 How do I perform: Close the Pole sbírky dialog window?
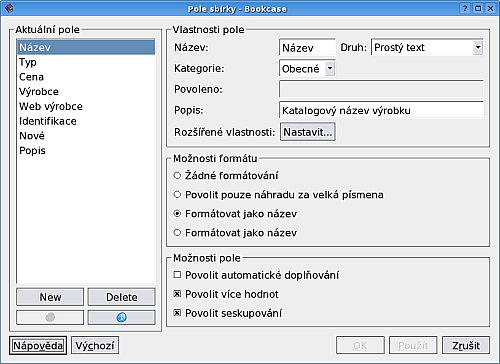pyautogui.click(x=490, y=8)
